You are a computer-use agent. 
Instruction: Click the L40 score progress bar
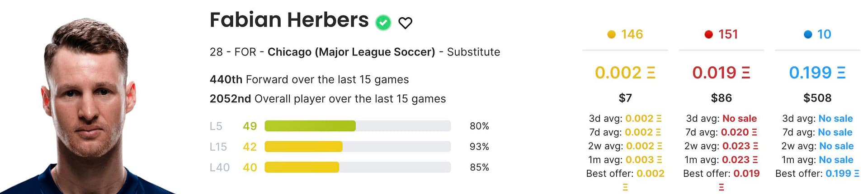[x=357, y=167]
